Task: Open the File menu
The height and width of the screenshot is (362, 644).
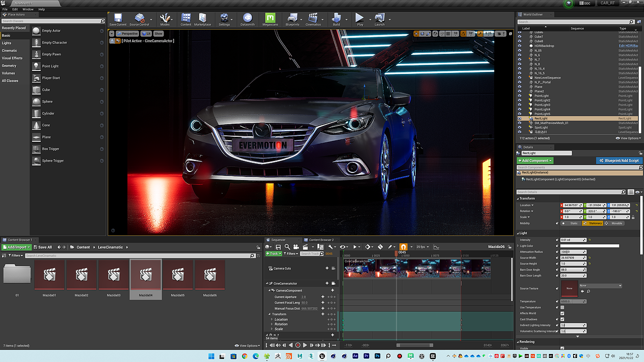Action: click(5, 9)
